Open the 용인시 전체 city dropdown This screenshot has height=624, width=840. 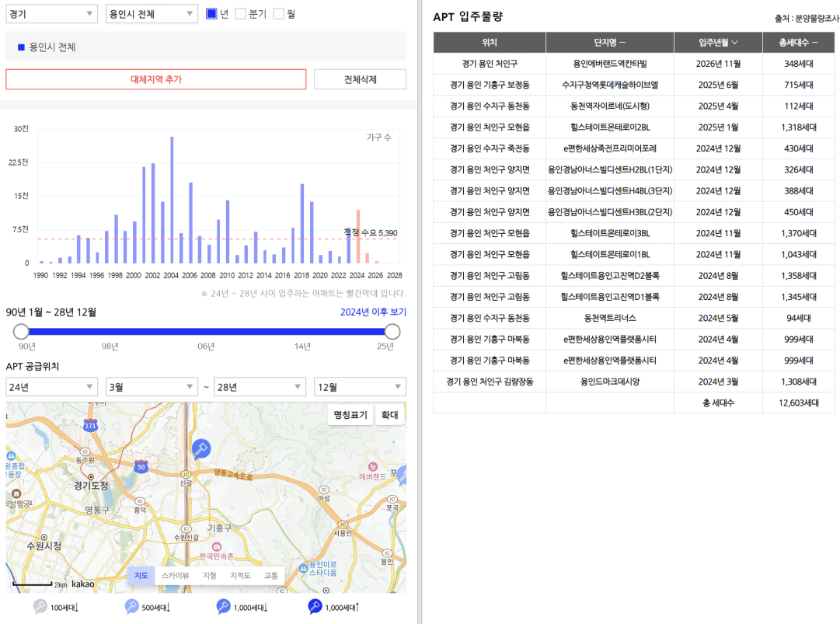pyautogui.click(x=152, y=14)
